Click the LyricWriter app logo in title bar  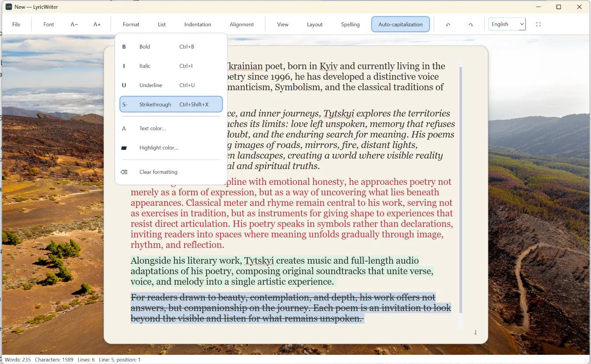click(x=9, y=7)
